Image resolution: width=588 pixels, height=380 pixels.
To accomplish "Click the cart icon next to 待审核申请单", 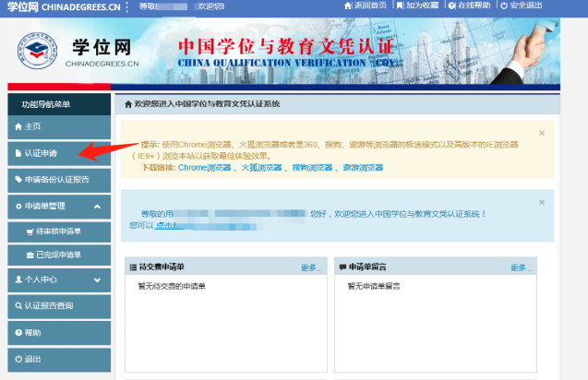I will (x=30, y=232).
